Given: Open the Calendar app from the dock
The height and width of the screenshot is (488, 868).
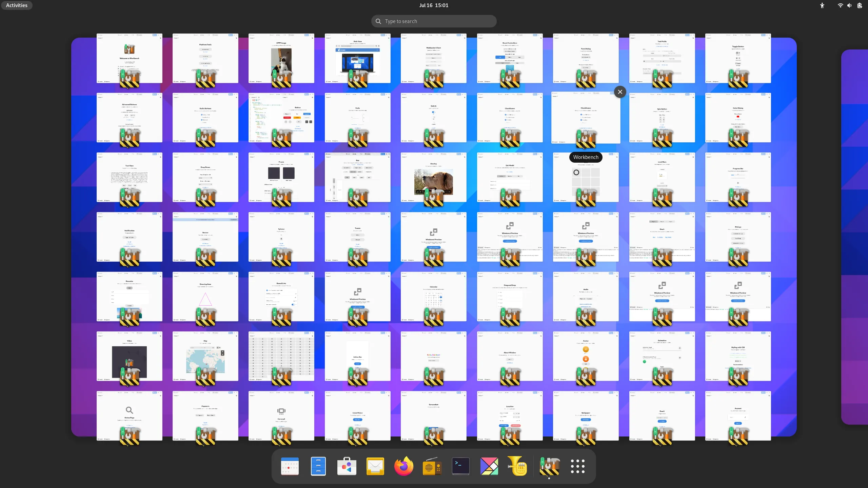Looking at the screenshot, I should [290, 466].
